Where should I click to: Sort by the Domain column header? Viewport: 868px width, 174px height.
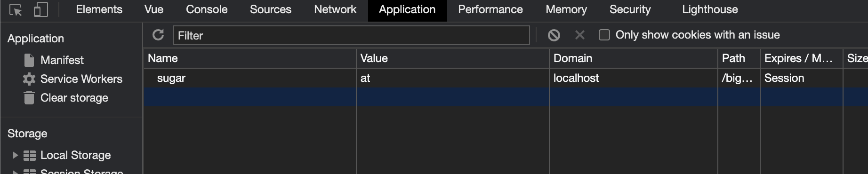633,58
